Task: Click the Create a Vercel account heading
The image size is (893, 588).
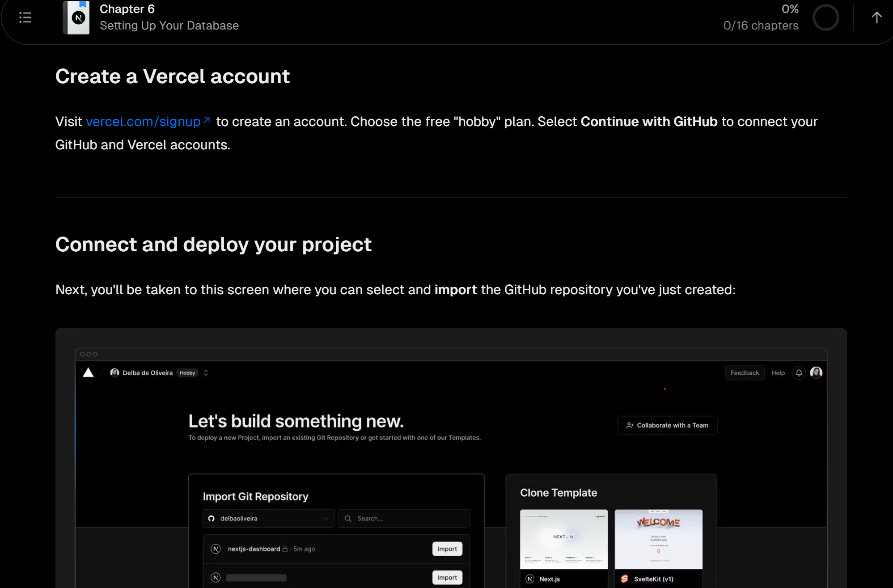Action: pos(173,76)
